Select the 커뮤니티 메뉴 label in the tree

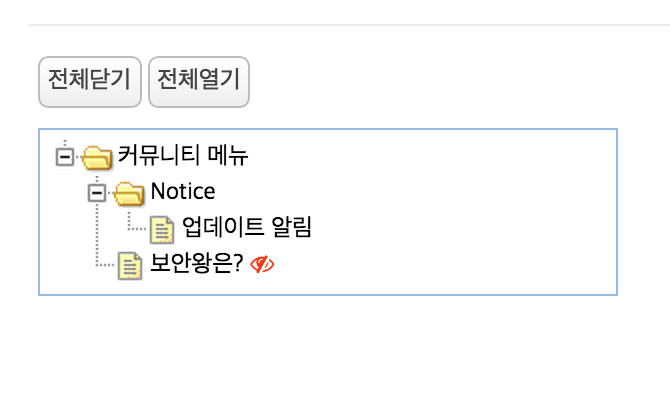182,156
